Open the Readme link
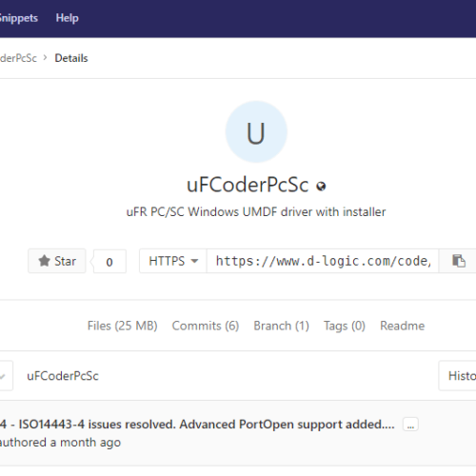 402,326
